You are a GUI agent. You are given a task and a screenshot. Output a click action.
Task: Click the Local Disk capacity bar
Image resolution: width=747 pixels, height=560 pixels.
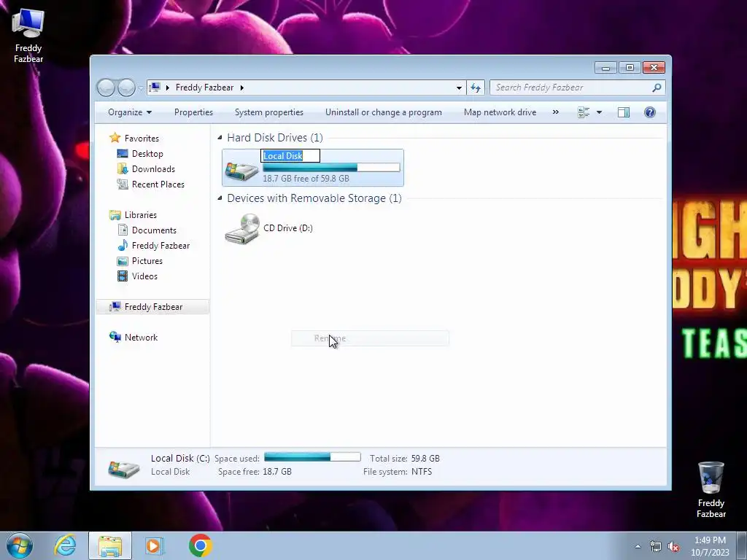tap(331, 167)
